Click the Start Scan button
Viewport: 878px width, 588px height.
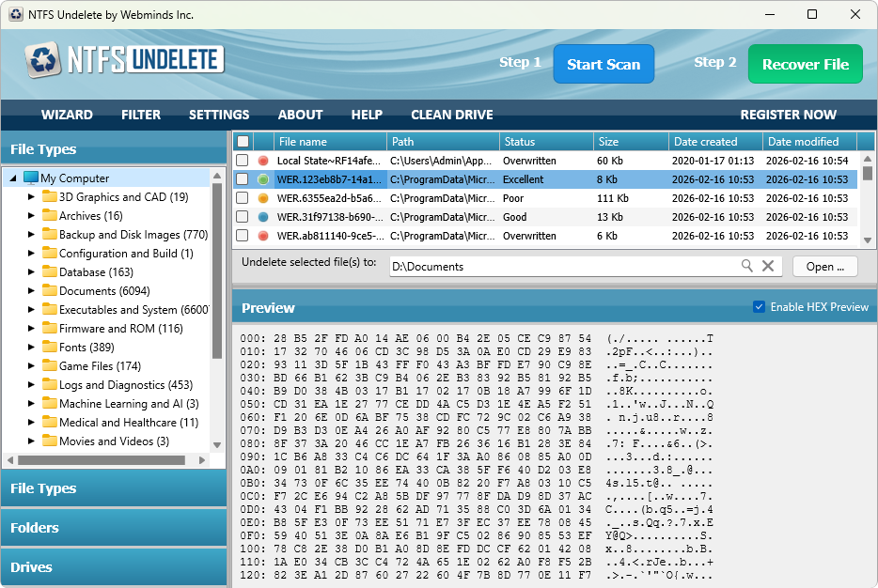coord(604,64)
